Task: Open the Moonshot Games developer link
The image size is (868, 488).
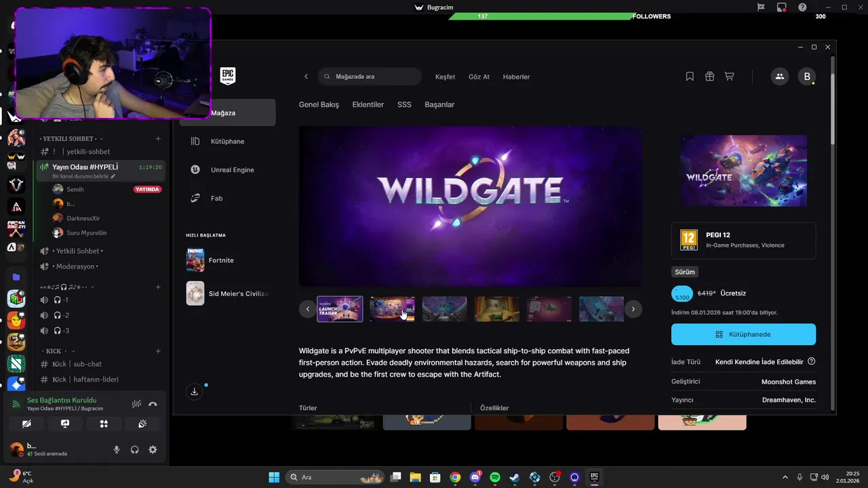Action: pyautogui.click(x=789, y=382)
